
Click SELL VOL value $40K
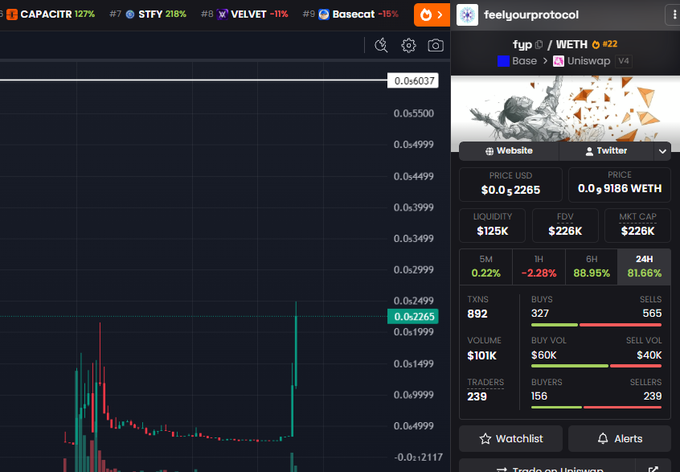pyautogui.click(x=649, y=355)
